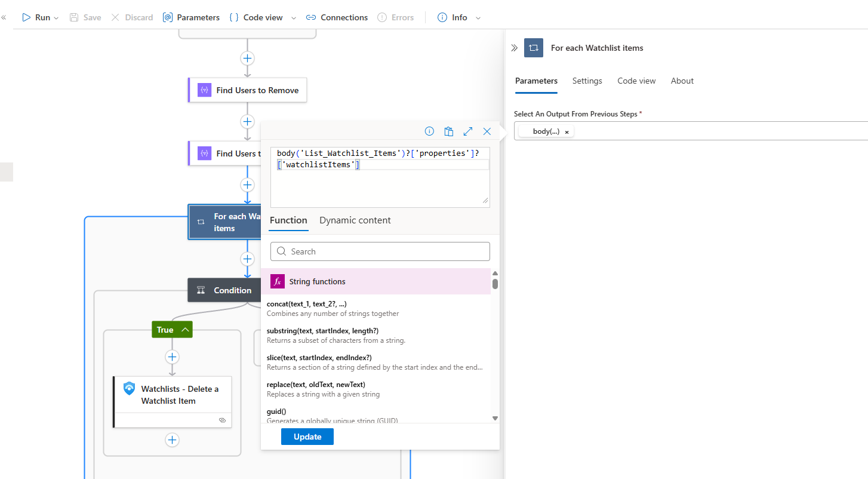This screenshot has height=479, width=868.
Task: Open workflow Parameters from toolbar
Action: click(x=191, y=17)
